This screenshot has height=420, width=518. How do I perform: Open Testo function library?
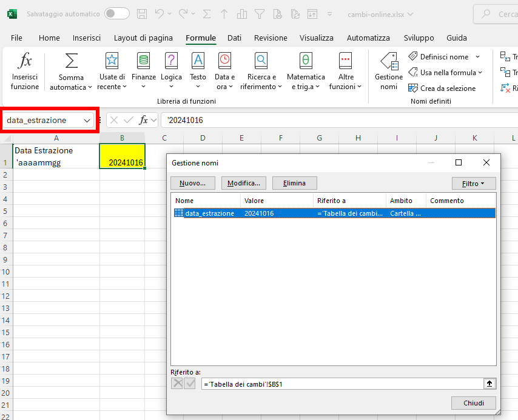[x=198, y=71]
